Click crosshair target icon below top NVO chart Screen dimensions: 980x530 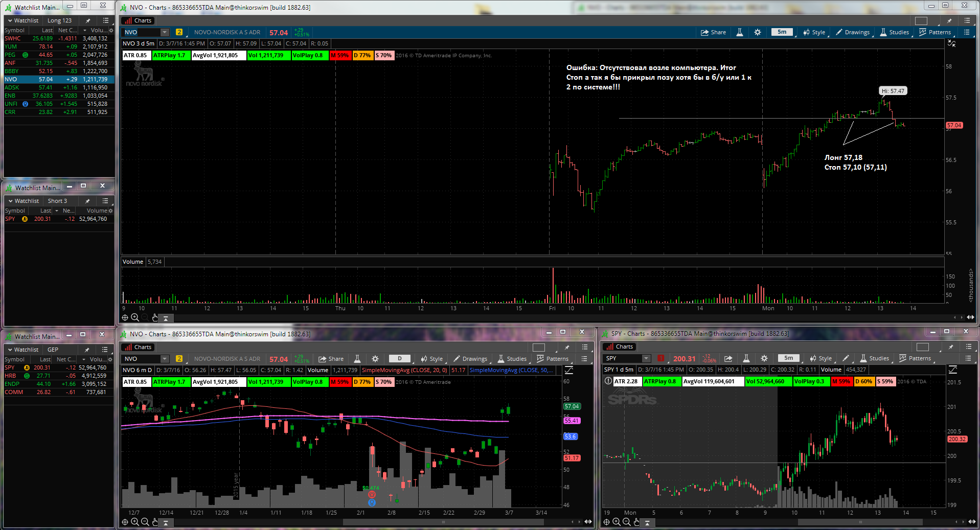click(x=125, y=318)
